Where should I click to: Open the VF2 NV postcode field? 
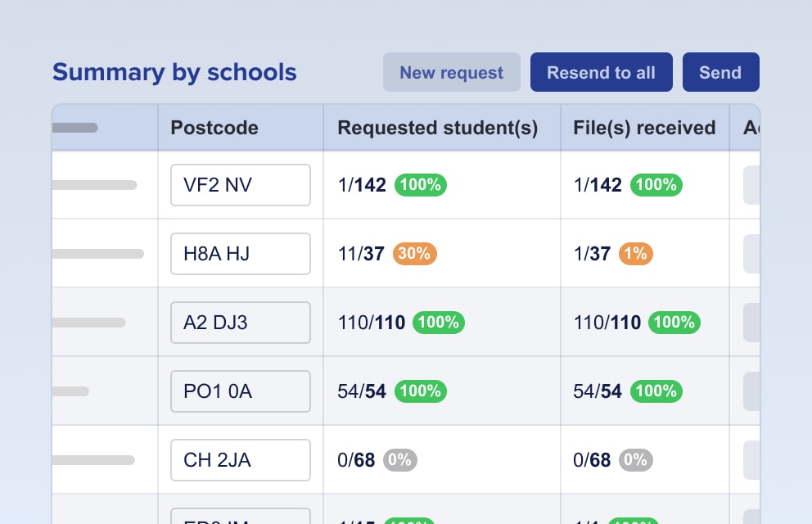point(241,185)
